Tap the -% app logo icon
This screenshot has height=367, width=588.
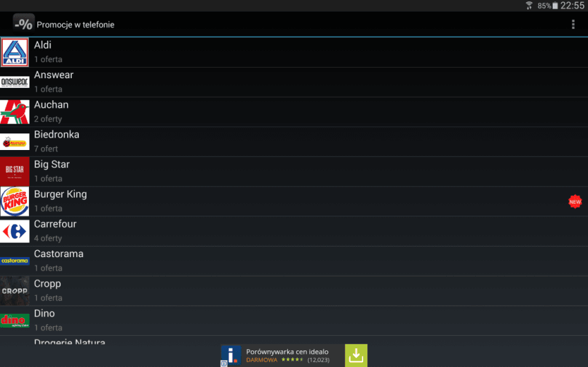click(x=24, y=24)
